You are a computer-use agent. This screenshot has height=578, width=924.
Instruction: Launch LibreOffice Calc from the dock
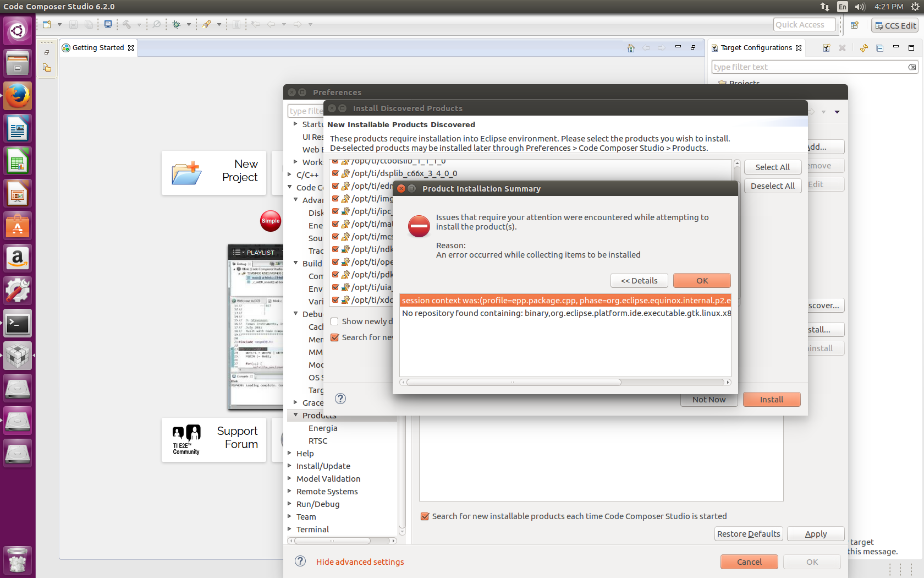[18, 161]
